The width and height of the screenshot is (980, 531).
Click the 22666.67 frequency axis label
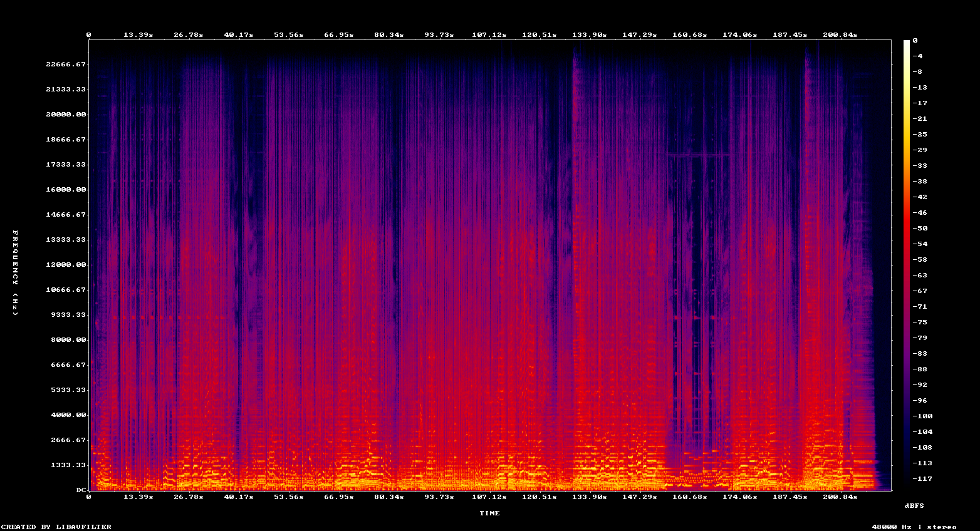click(x=66, y=64)
